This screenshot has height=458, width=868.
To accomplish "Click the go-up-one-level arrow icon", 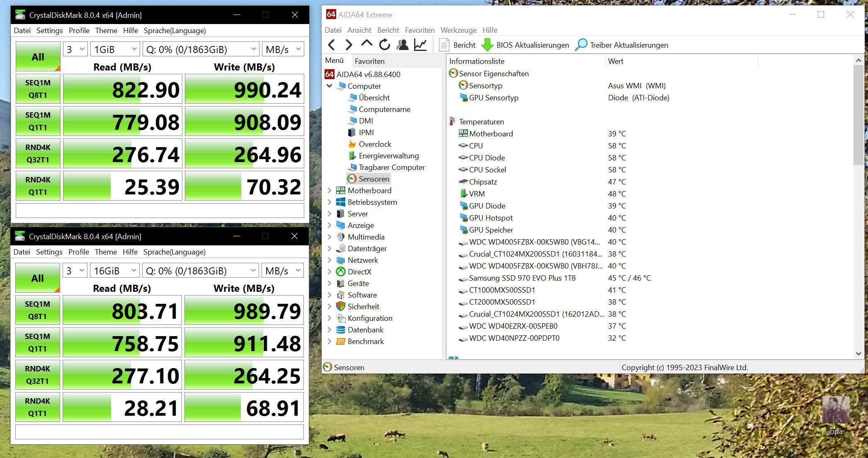I will tap(366, 44).
